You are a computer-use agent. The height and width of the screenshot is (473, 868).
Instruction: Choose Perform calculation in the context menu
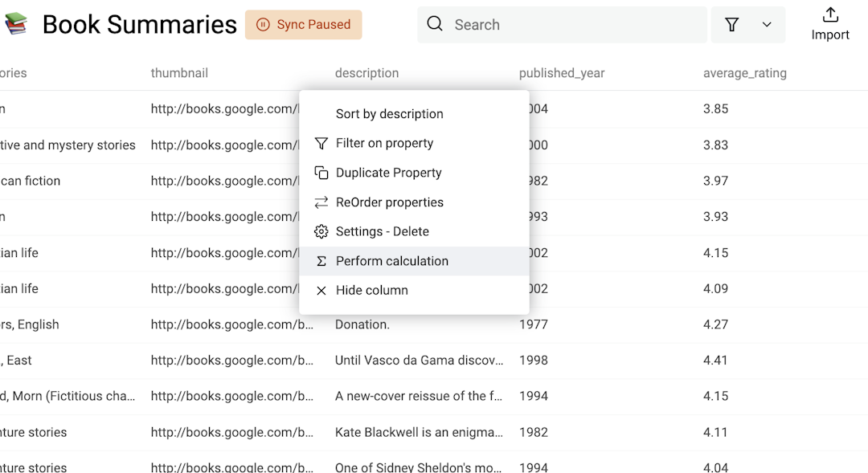391,261
